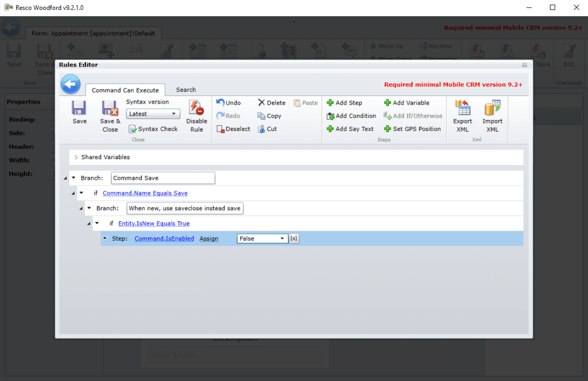
Task: Expand the Shared Variables section
Action: click(77, 157)
